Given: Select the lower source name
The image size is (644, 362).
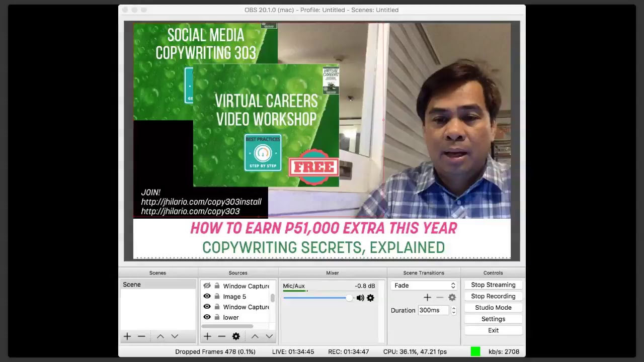Looking at the screenshot, I should click(231, 317).
